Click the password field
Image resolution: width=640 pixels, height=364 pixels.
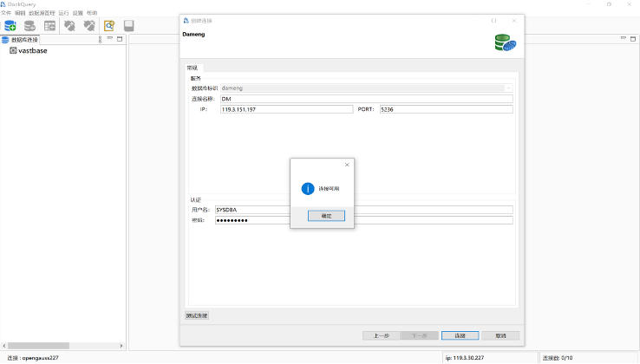pos(364,220)
